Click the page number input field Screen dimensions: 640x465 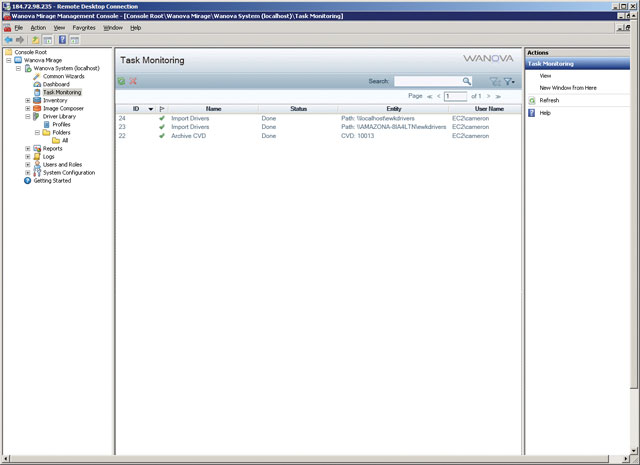[455, 96]
